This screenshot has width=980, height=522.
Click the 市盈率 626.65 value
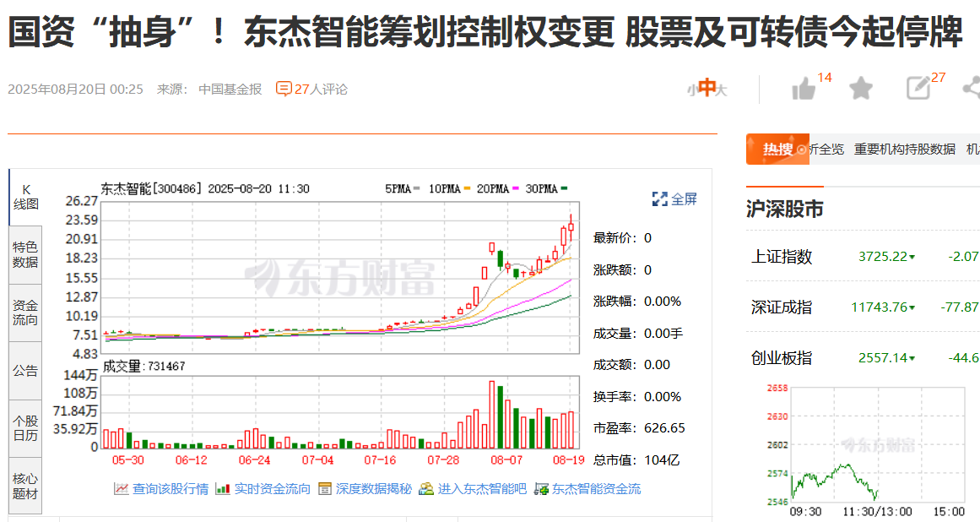point(664,428)
